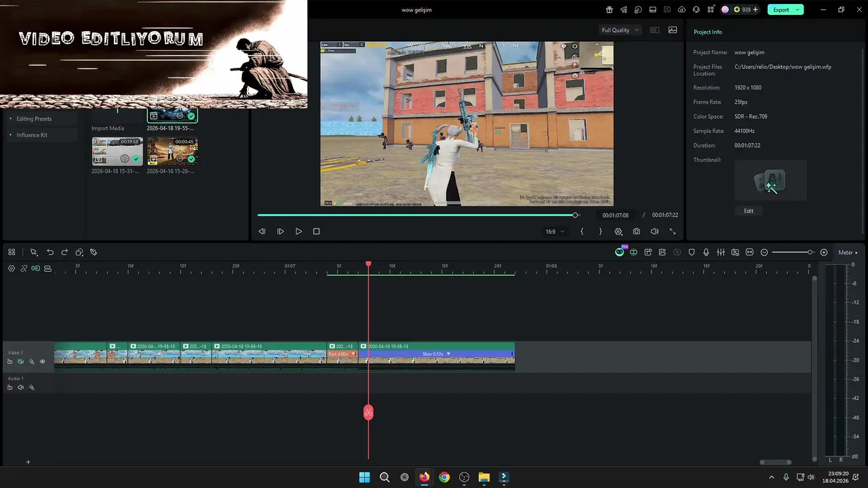Click the copy/duplicate clip toolbar icon
This screenshot has height=488, width=868.
(79, 252)
